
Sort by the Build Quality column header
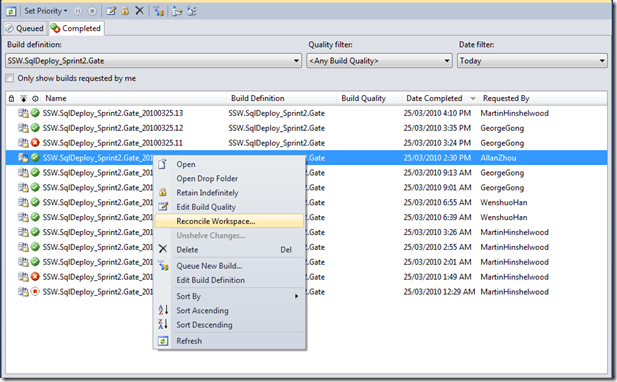363,98
